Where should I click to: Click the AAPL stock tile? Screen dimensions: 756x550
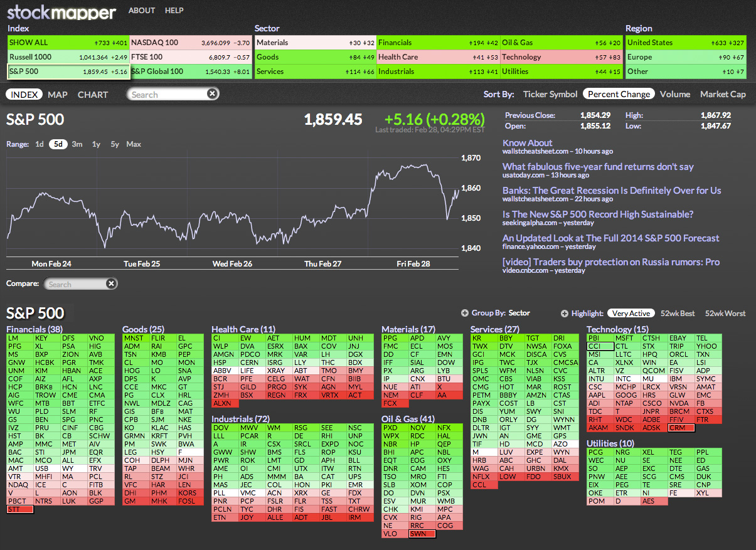(x=600, y=395)
